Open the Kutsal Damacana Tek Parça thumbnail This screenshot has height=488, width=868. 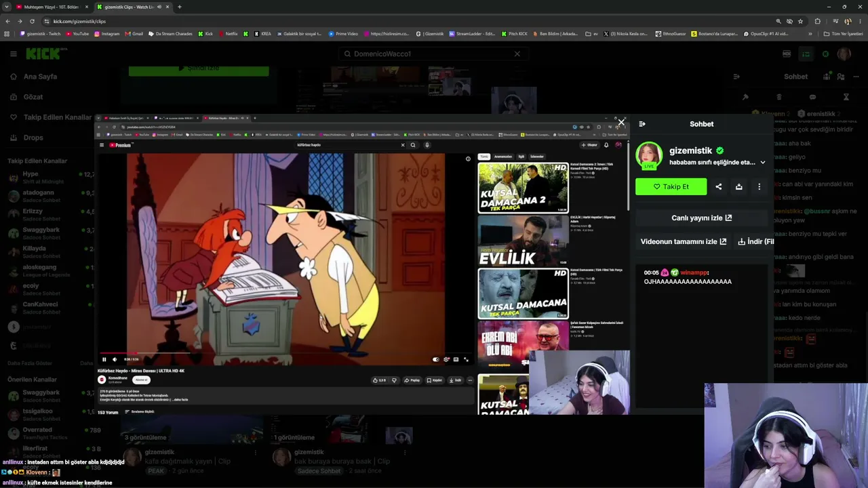pos(523,293)
